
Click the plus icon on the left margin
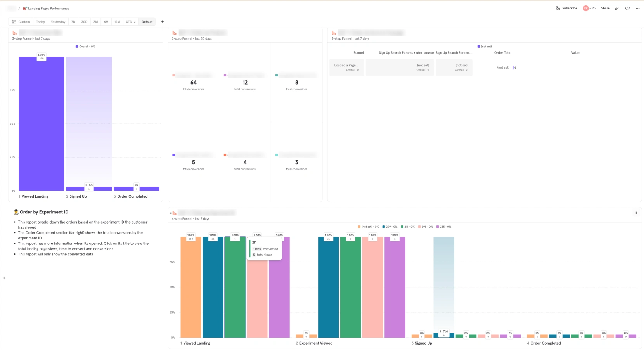tap(4, 278)
